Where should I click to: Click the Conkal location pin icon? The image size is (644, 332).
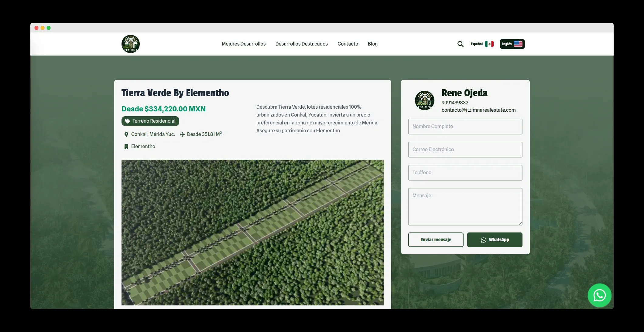[x=126, y=134]
